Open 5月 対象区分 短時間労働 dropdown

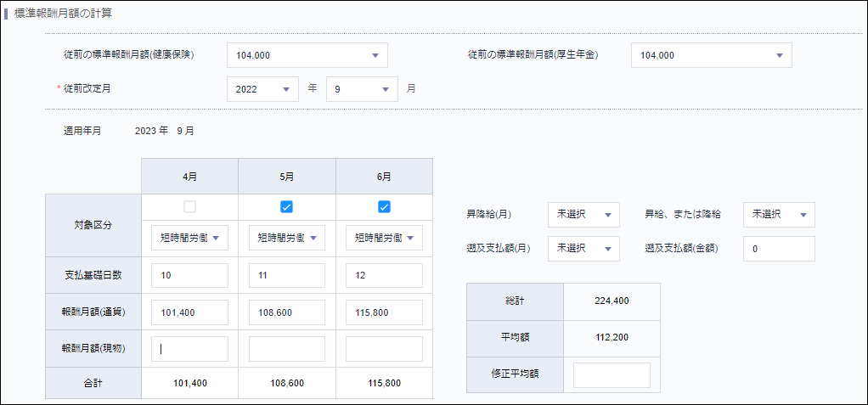pos(287,239)
